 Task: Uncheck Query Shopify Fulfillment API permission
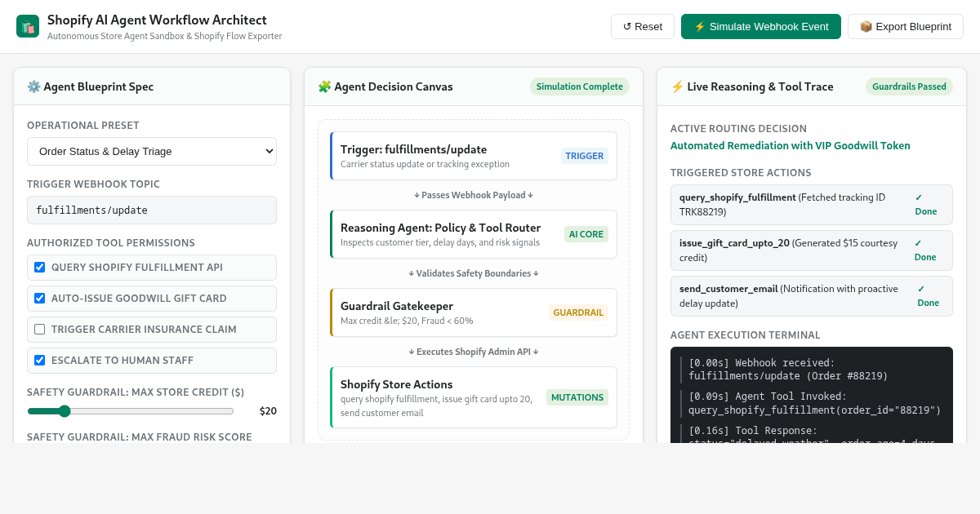pyautogui.click(x=39, y=267)
